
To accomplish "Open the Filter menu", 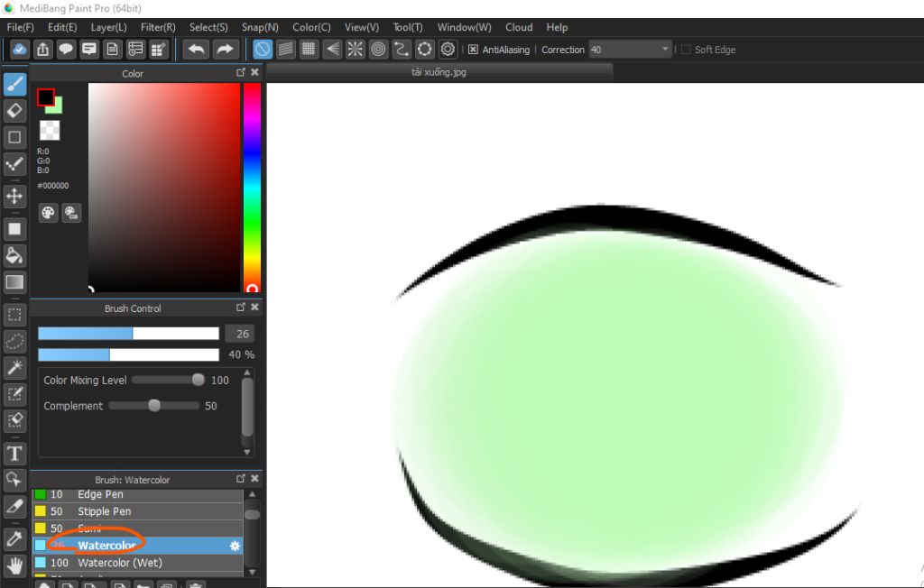I will pyautogui.click(x=158, y=27).
